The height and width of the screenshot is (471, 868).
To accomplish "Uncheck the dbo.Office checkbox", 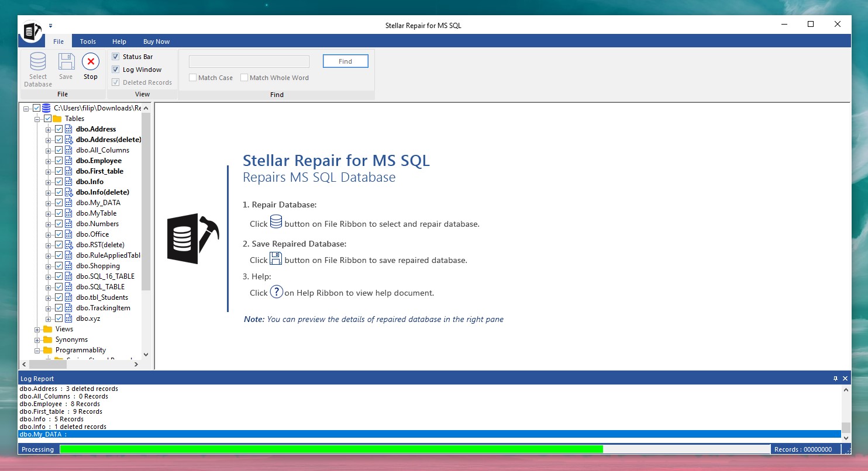I will [x=58, y=234].
